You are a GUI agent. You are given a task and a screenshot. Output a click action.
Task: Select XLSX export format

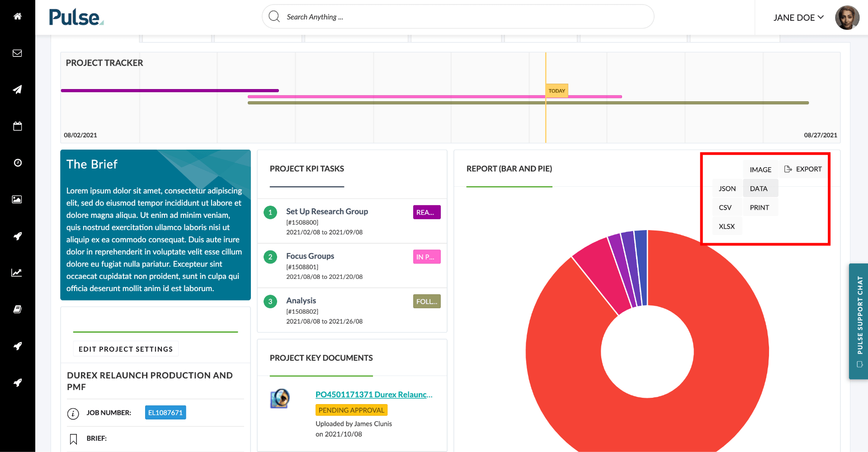coord(727,226)
